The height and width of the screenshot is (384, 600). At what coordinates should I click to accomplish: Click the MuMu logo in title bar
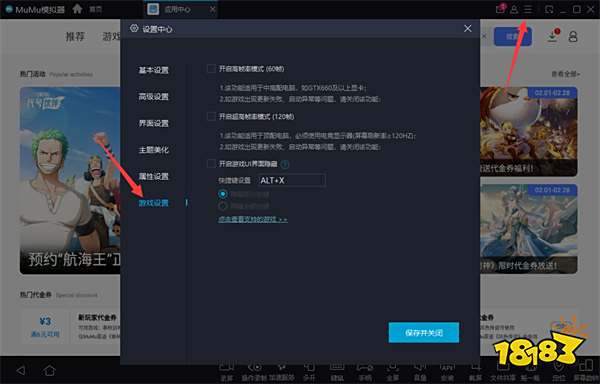click(9, 9)
